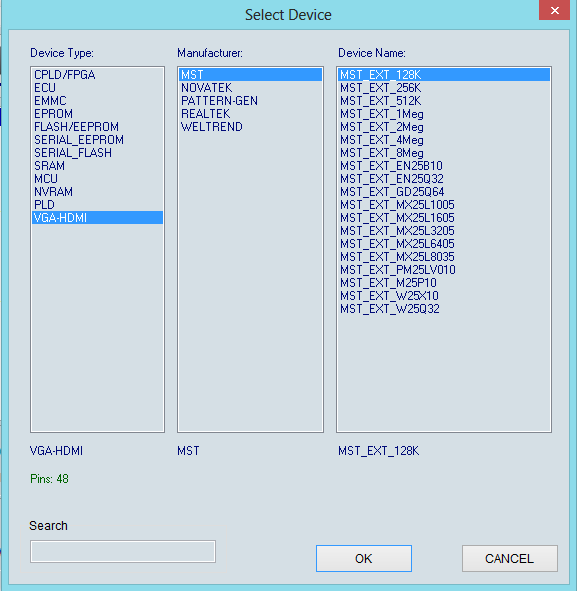This screenshot has height=591, width=577.
Task: Select NOVATEK manufacturer
Action: [x=250, y=88]
